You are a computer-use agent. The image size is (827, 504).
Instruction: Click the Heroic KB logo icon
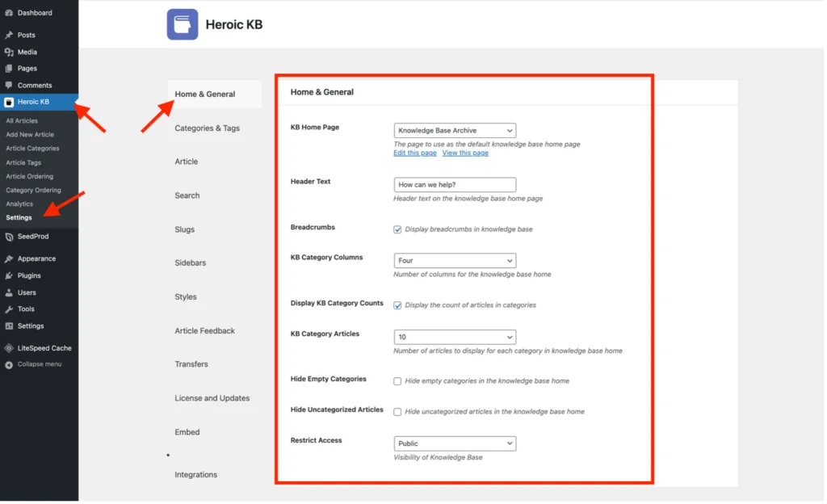click(183, 24)
